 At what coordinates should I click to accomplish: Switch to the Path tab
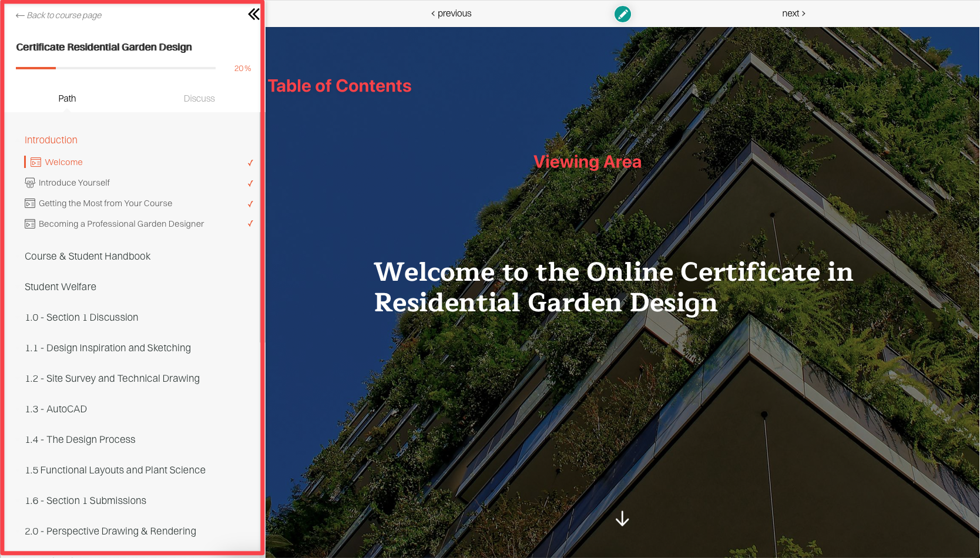point(67,99)
